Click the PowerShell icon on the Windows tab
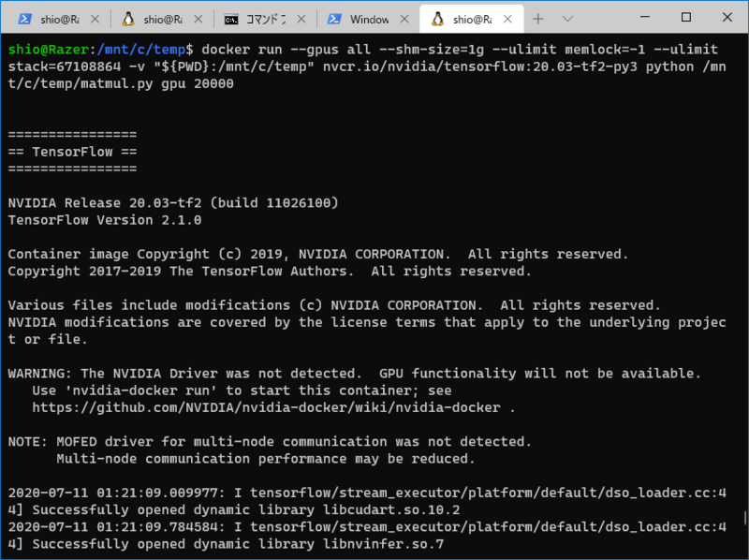The height and width of the screenshot is (560, 749). point(335,17)
